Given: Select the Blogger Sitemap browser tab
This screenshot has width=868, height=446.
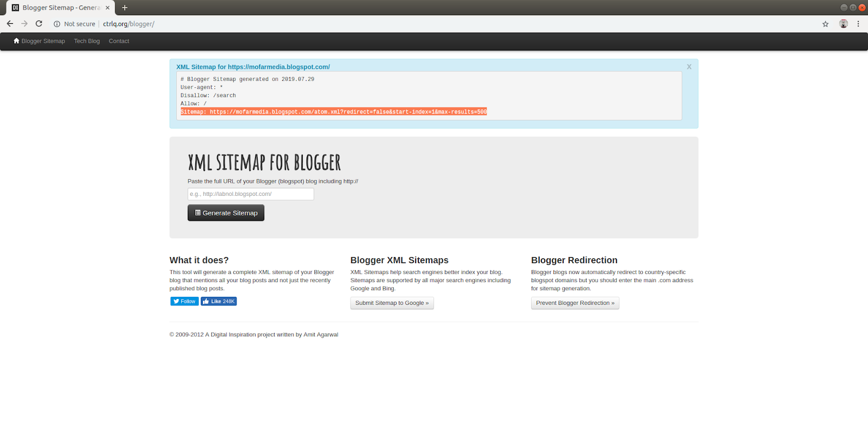Looking at the screenshot, I should pyautogui.click(x=60, y=8).
